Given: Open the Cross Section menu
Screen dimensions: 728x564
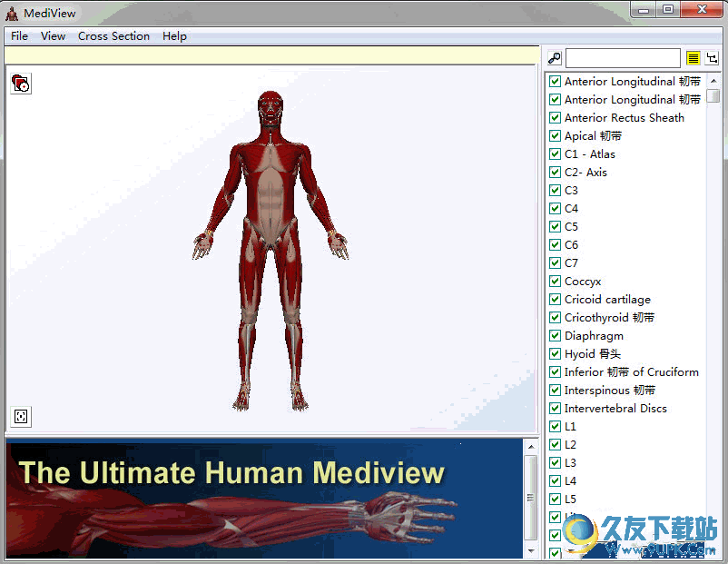Looking at the screenshot, I should [x=113, y=36].
